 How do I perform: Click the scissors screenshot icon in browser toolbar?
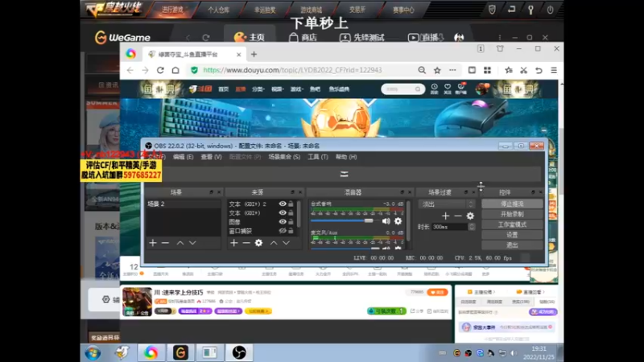click(524, 70)
